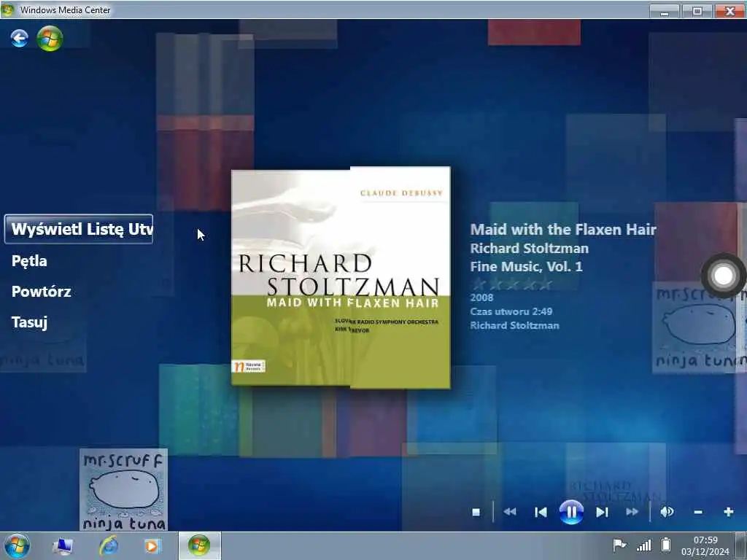747x560 pixels.
Task: Open the computer icon on taskbar
Action: click(63, 545)
